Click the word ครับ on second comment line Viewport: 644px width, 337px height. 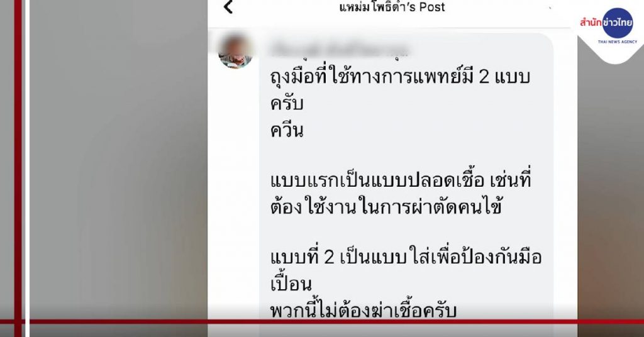click(x=287, y=103)
